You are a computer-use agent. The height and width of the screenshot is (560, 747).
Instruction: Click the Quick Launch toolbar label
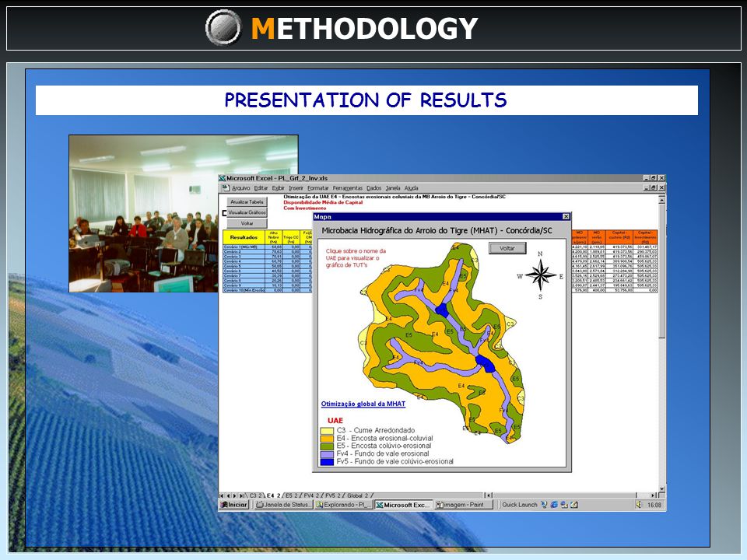[x=519, y=505]
